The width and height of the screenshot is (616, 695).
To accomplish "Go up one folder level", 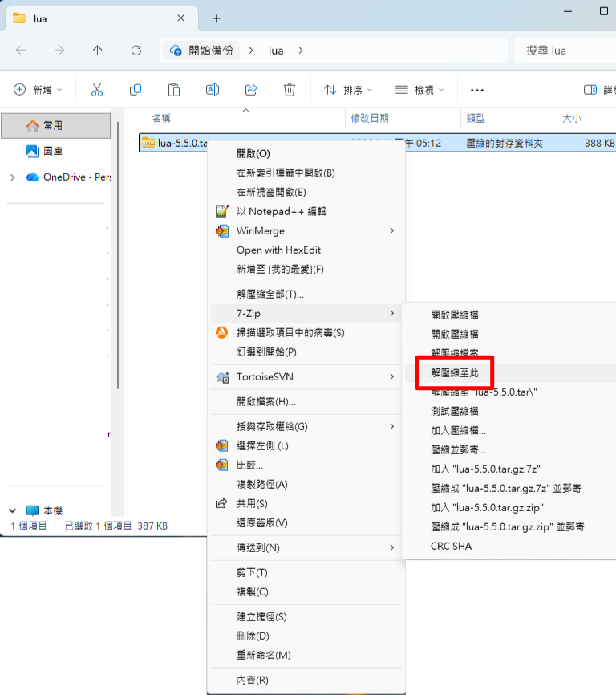I will pyautogui.click(x=98, y=51).
